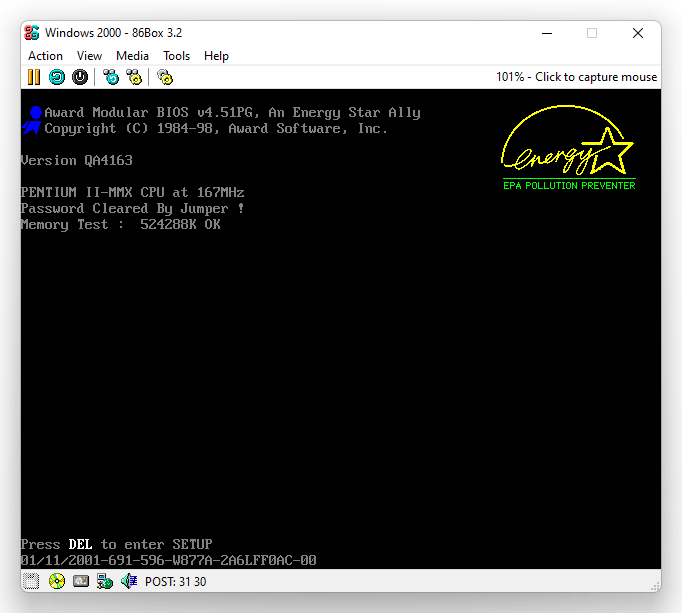Click the POST: 31 30 status text
Screen dimensions: 682x613
pos(175,582)
